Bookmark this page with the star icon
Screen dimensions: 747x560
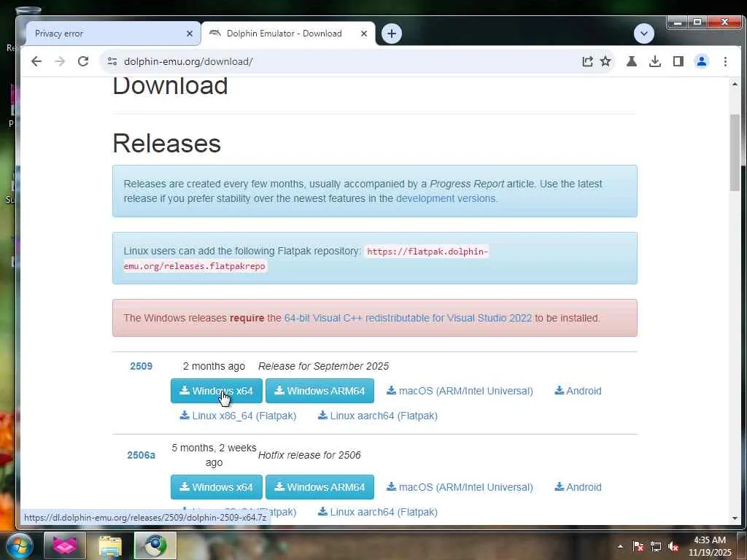point(605,61)
